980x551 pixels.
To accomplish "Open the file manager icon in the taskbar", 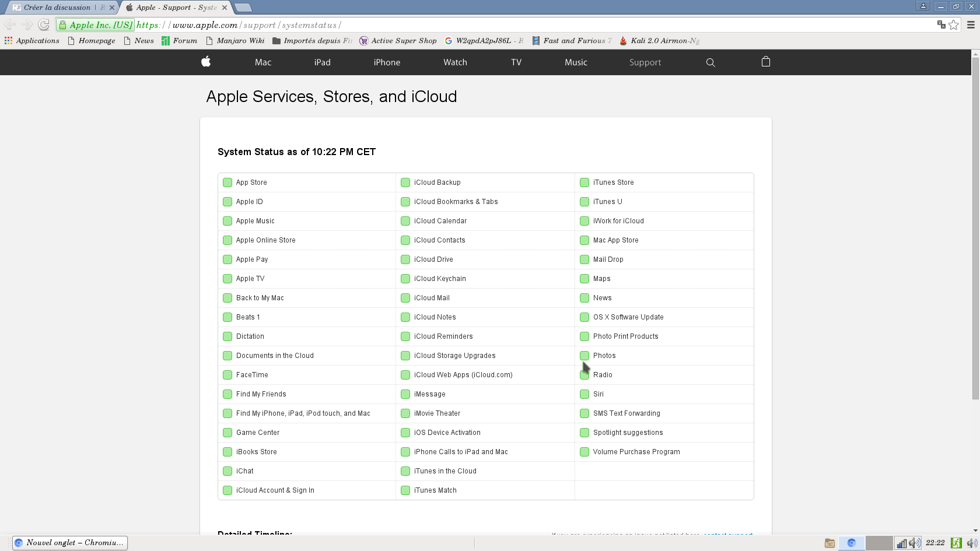I will tap(829, 543).
